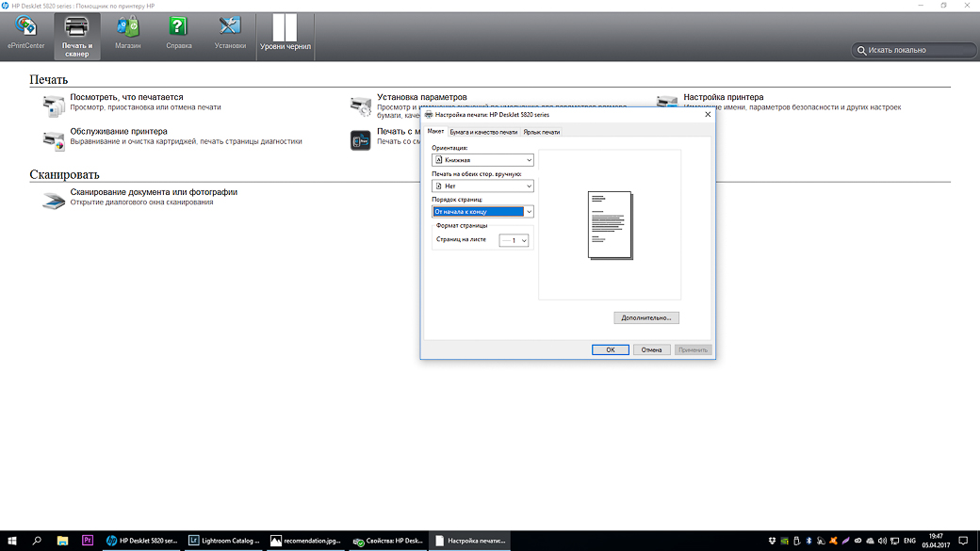980x551 pixels.
Task: Open Adobe Premiere from taskbar
Action: click(x=88, y=541)
